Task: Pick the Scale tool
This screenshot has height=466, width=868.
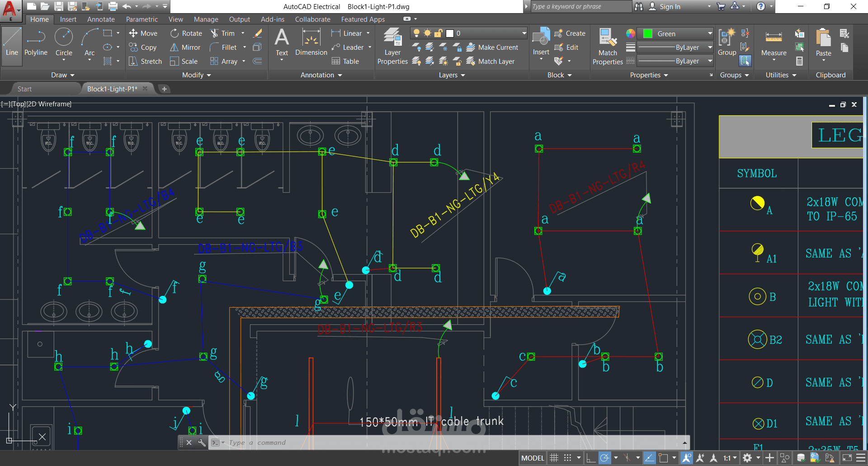Action: [184, 61]
